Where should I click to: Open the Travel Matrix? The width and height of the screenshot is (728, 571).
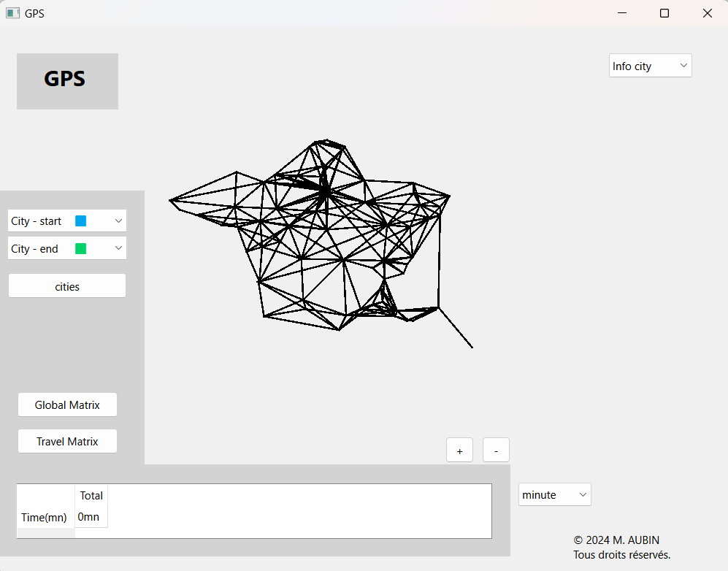(67, 441)
